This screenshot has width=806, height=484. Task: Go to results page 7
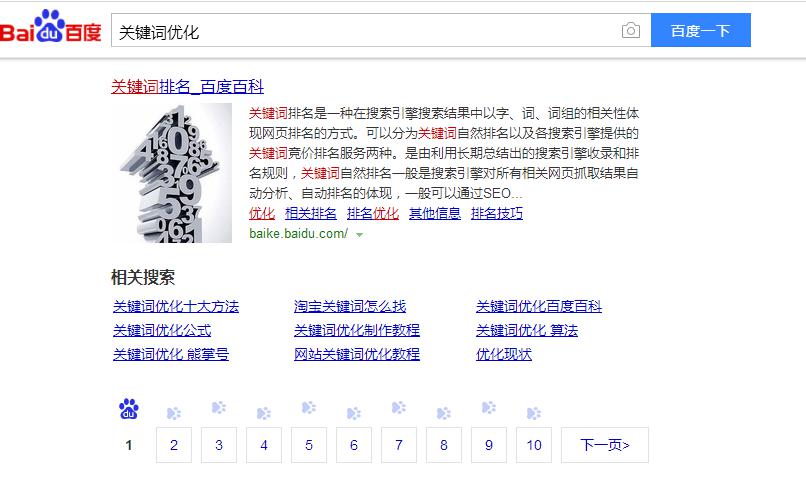(399, 445)
